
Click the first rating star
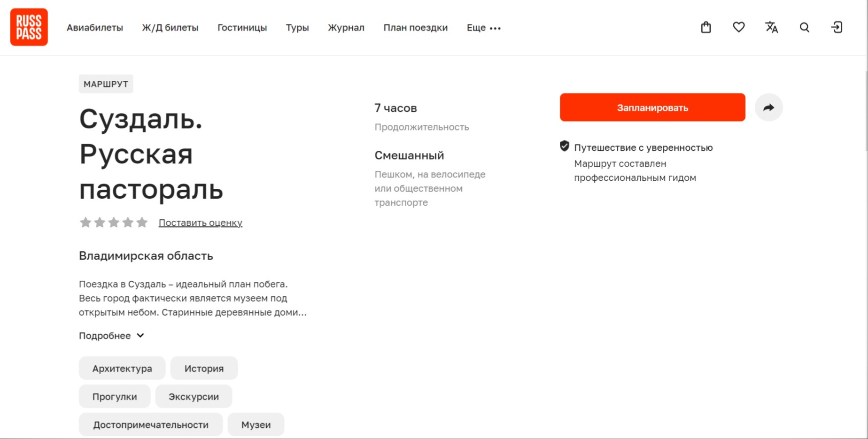coord(85,223)
